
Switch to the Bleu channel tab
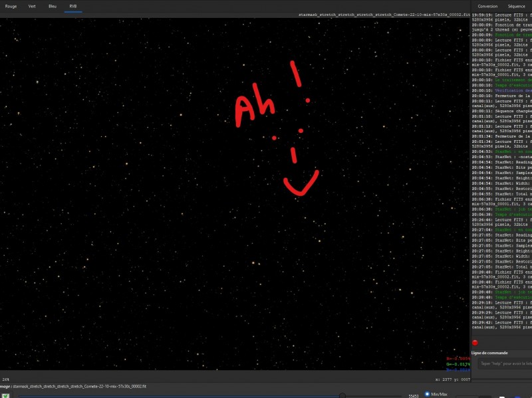pos(51,6)
